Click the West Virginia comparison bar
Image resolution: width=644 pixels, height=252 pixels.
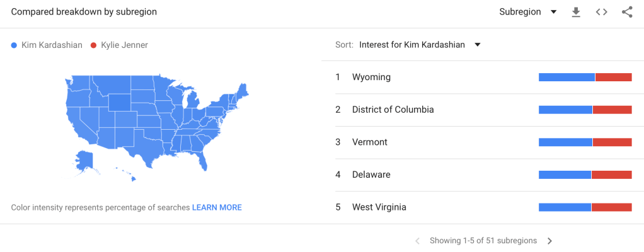(585, 207)
